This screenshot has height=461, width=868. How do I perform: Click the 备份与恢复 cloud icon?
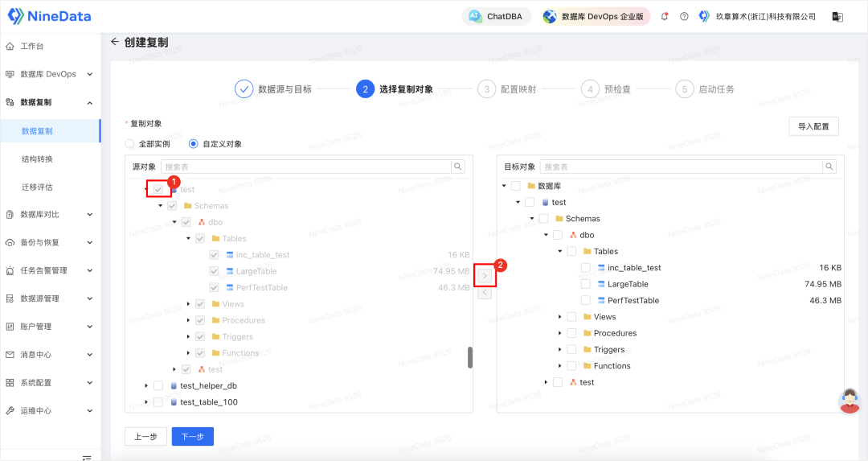pyautogui.click(x=10, y=243)
